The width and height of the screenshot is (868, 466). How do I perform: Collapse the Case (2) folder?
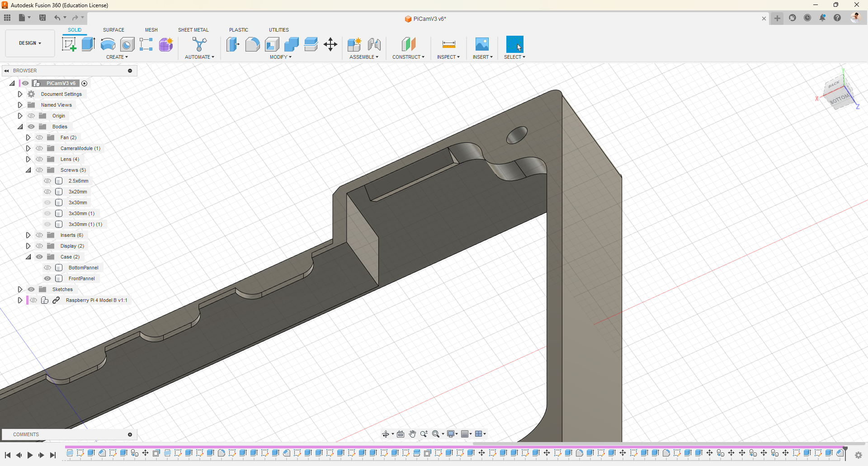pos(28,257)
